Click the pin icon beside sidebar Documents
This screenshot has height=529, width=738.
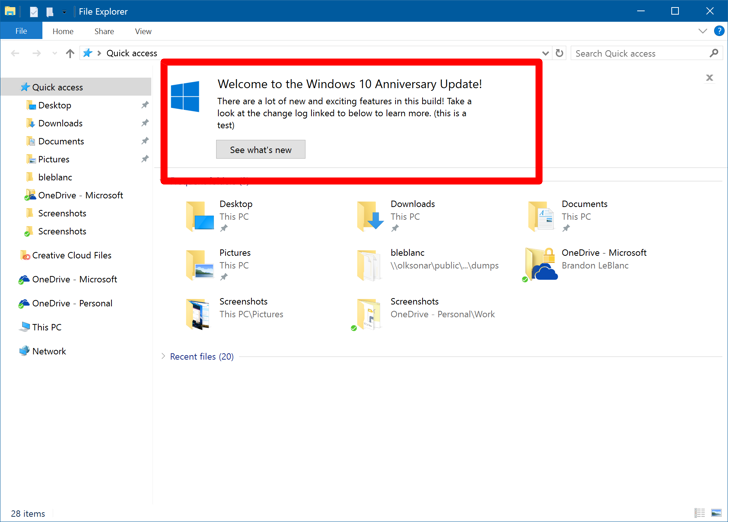point(145,141)
